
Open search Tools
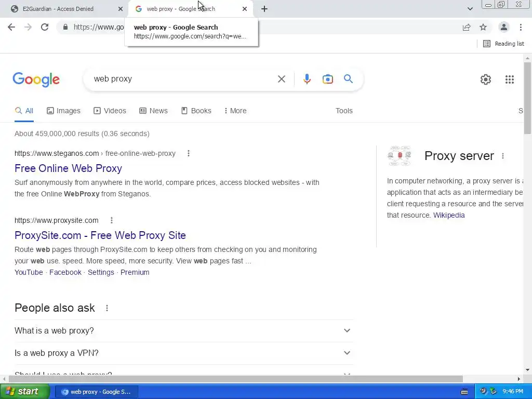tap(344, 111)
